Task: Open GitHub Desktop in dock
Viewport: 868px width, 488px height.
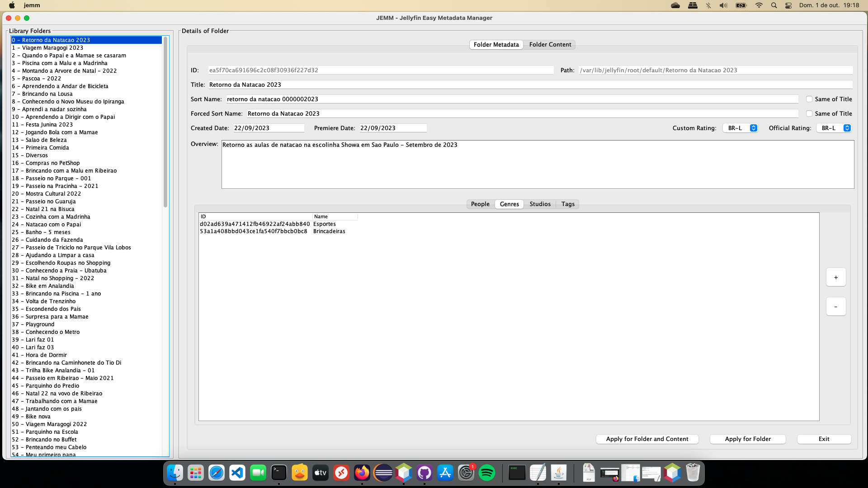Action: pos(425,473)
